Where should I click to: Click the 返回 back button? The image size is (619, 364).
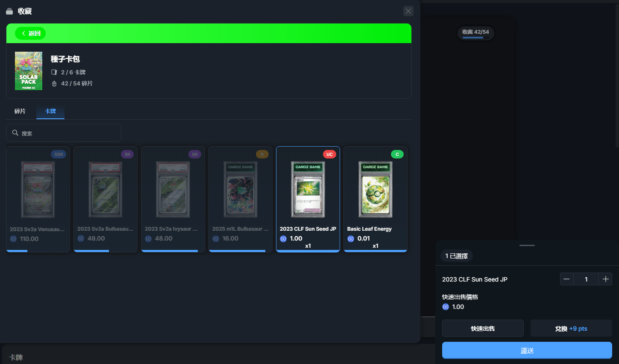click(30, 33)
